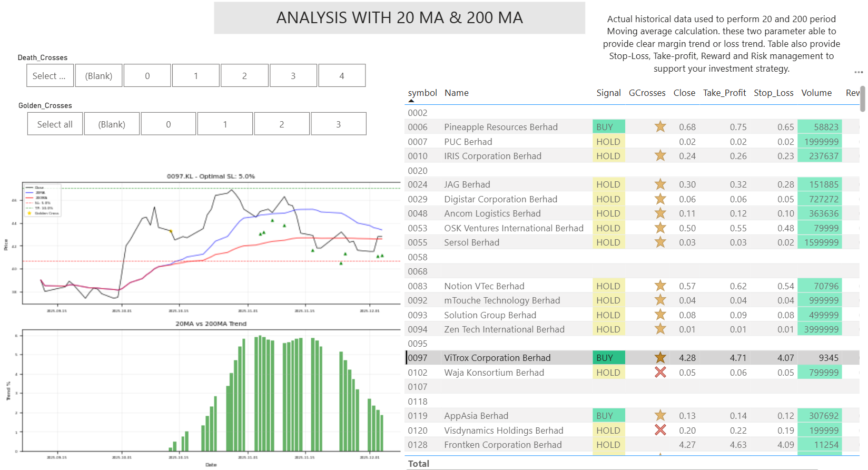Image resolution: width=868 pixels, height=470 pixels.
Task: Click sort arrow under symbol column header
Action: coord(411,101)
